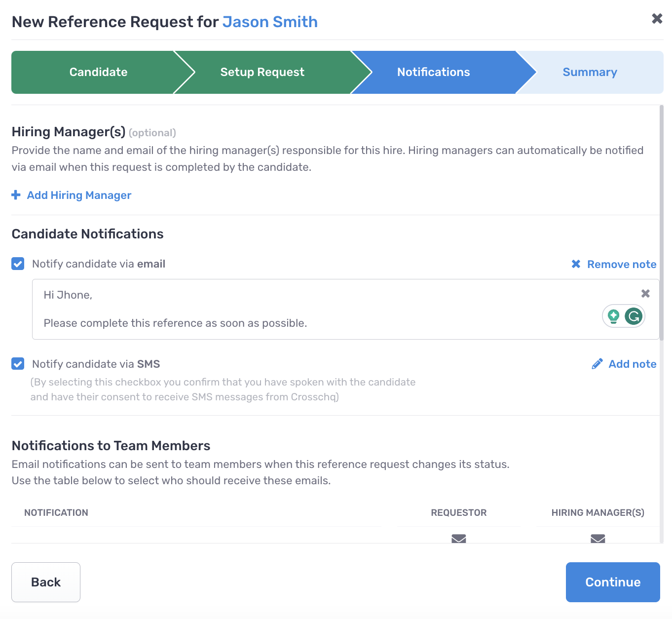The width and height of the screenshot is (672, 619).
Task: Open the Summary step
Action: tap(590, 72)
